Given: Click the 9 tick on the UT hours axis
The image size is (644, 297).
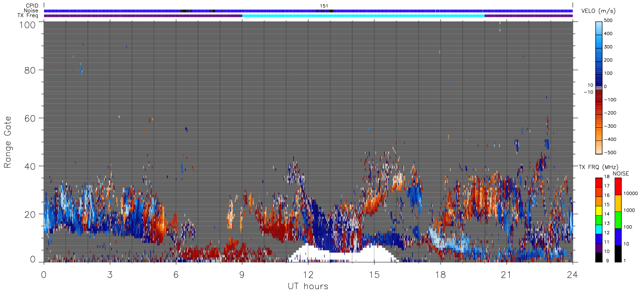Looking at the screenshot, I should [x=242, y=274].
